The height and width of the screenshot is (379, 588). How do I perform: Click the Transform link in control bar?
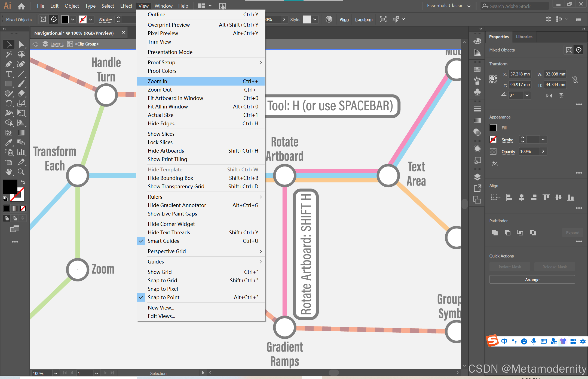(363, 19)
